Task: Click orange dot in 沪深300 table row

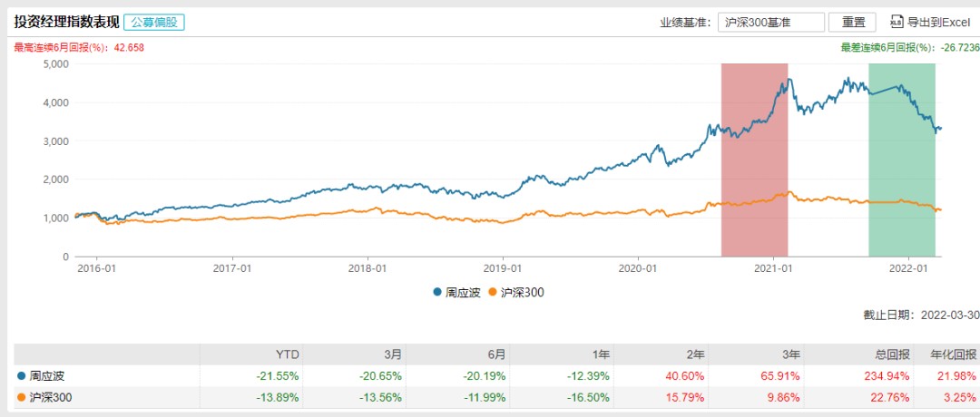Action: tap(22, 397)
